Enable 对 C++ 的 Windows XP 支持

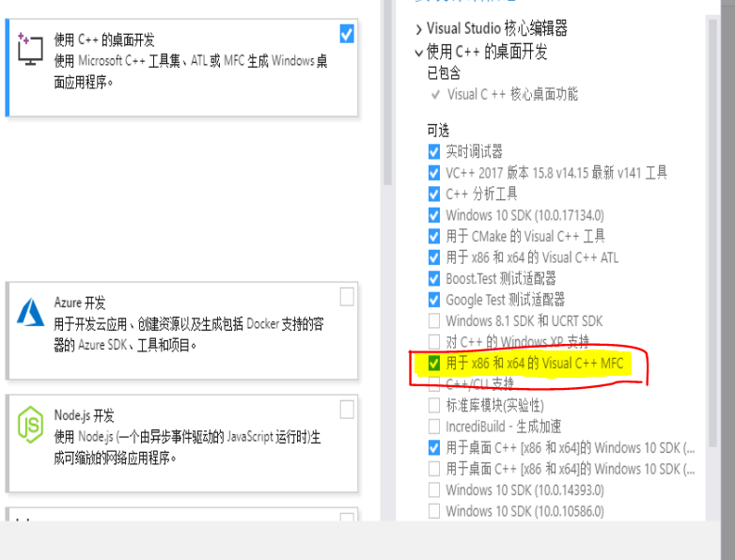point(434,342)
